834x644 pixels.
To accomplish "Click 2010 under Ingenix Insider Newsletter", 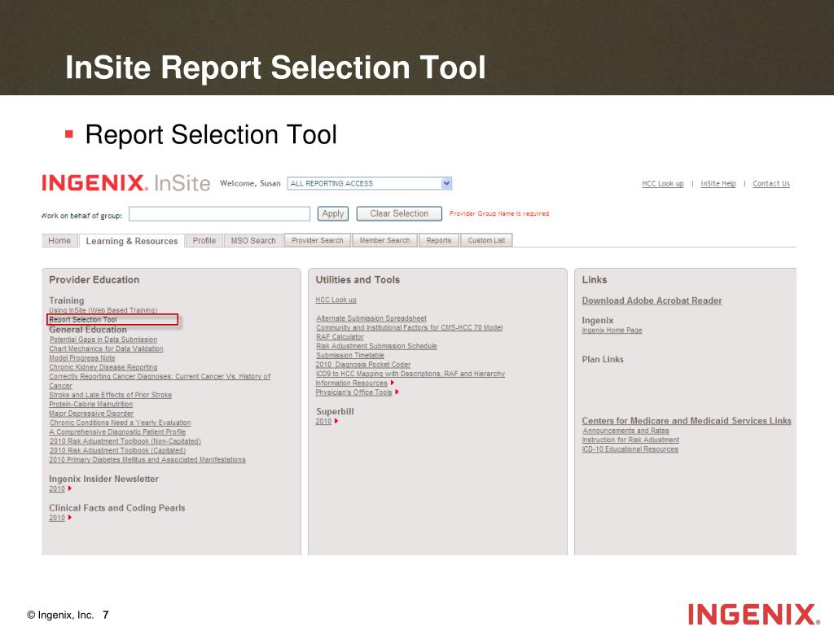I will 57,488.
